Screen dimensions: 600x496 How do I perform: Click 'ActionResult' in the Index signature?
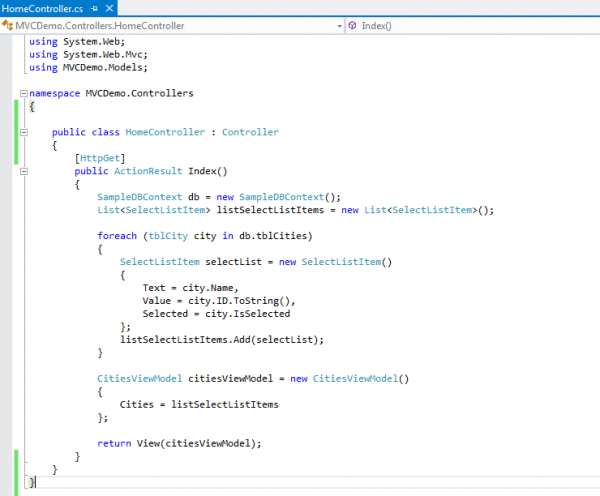(x=148, y=171)
